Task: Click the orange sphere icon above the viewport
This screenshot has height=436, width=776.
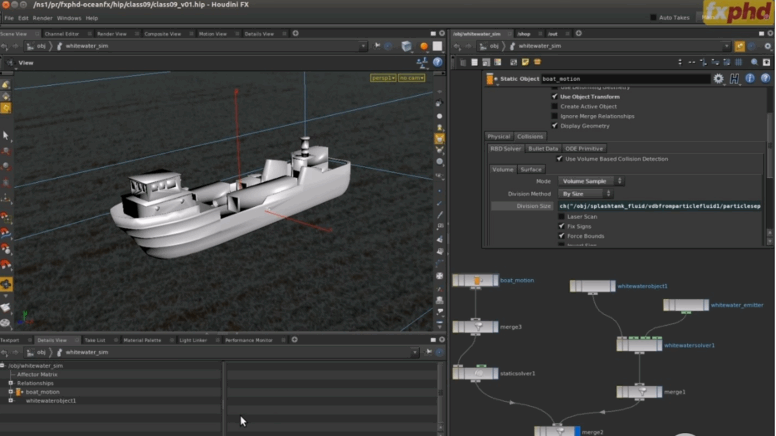Action: pyautogui.click(x=424, y=46)
